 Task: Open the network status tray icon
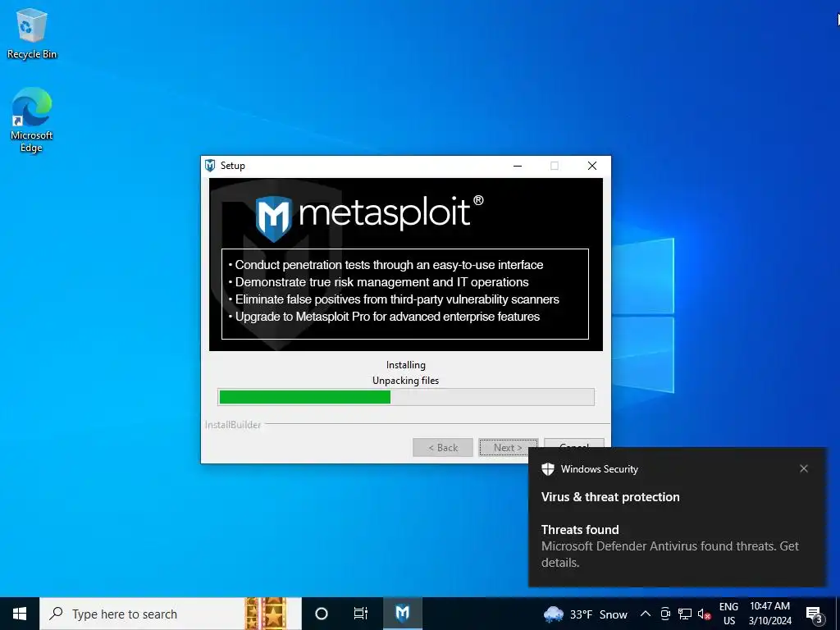(685, 614)
